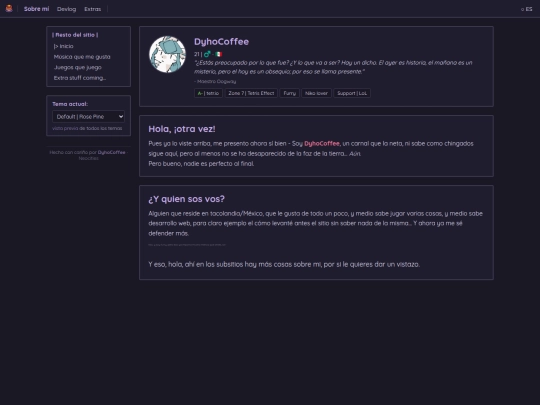Click the site logo icon in navbar
This screenshot has width=540, height=405.
9,8
